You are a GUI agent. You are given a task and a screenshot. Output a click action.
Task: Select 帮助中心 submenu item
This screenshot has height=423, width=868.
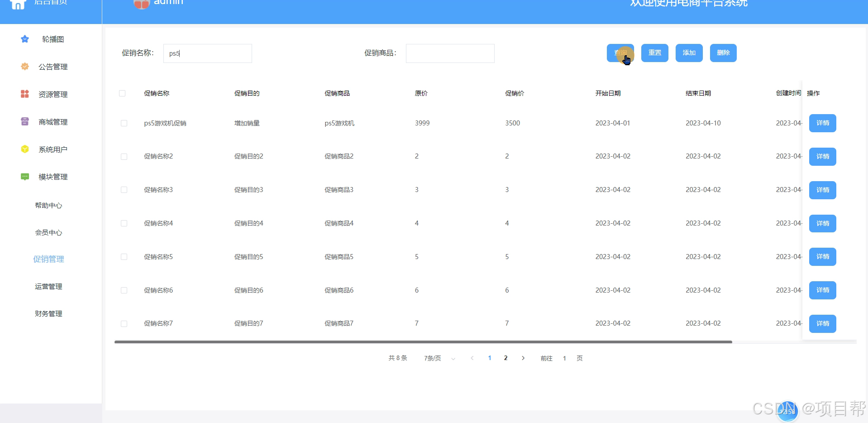48,205
